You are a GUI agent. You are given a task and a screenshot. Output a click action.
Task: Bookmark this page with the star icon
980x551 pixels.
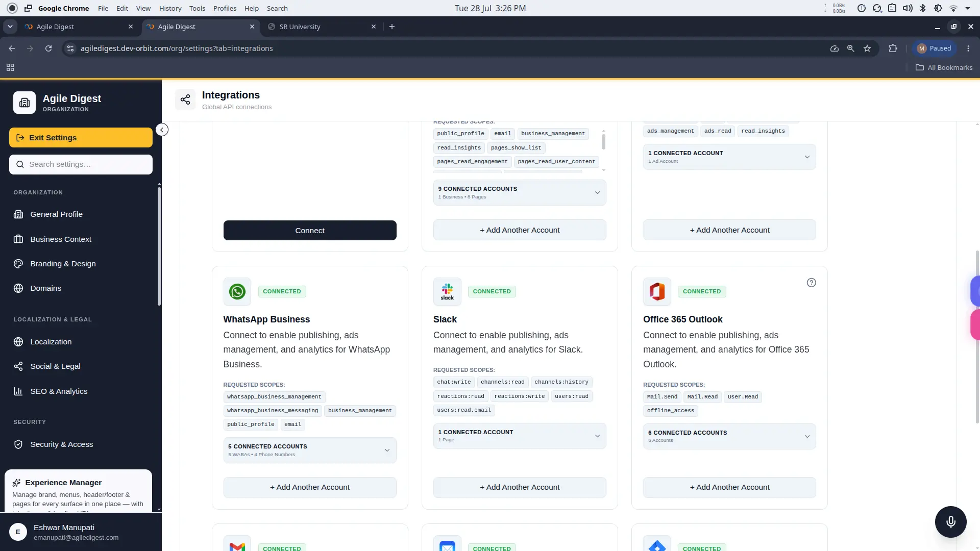click(867, 48)
